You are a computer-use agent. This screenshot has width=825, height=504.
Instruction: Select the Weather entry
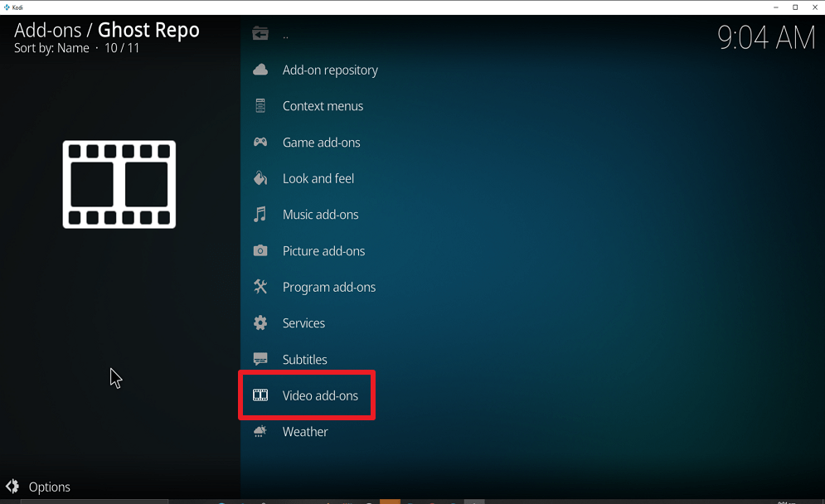305,432
